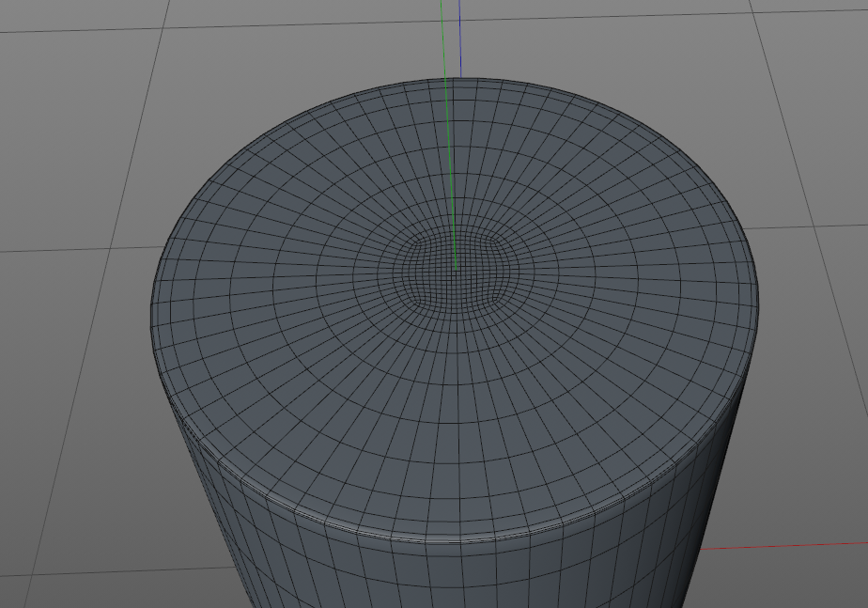This screenshot has height=608, width=868.
Task: Click the dense center grid of the cap
Action: pyautogui.click(x=456, y=271)
